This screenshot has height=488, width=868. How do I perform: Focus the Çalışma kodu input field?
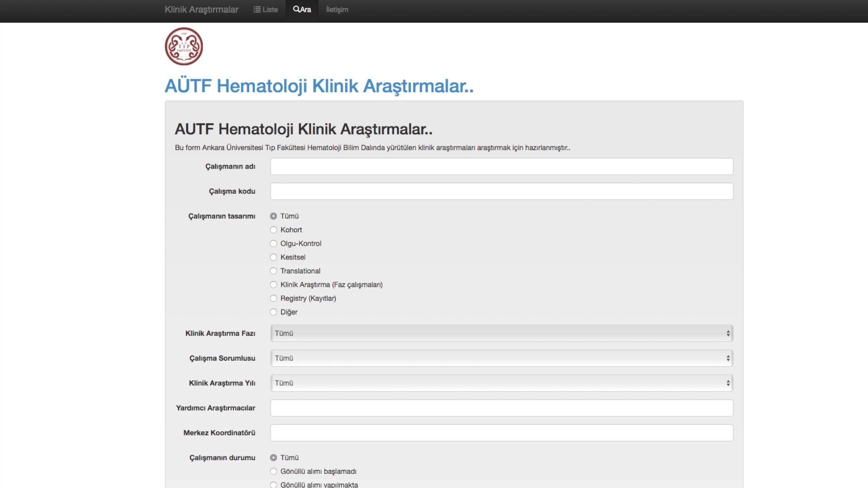502,191
